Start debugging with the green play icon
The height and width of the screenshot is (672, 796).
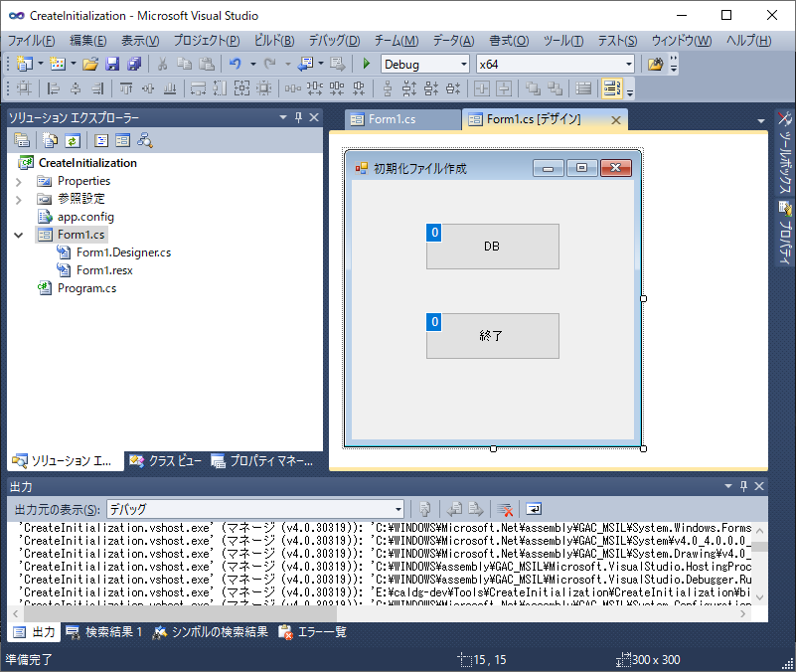(366, 64)
